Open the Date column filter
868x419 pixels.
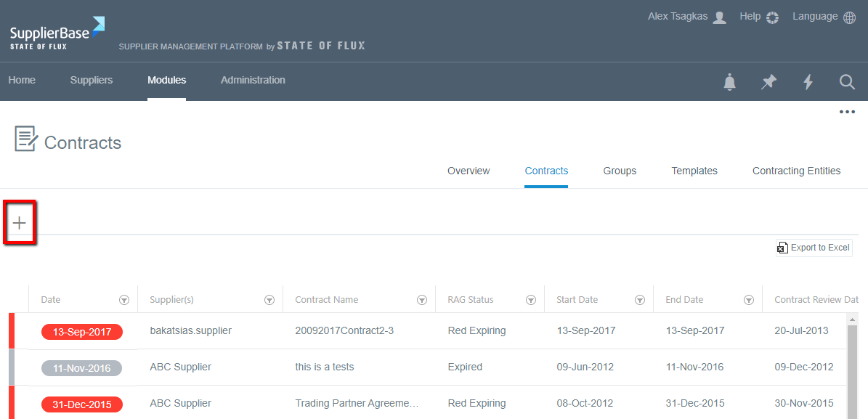click(x=124, y=299)
